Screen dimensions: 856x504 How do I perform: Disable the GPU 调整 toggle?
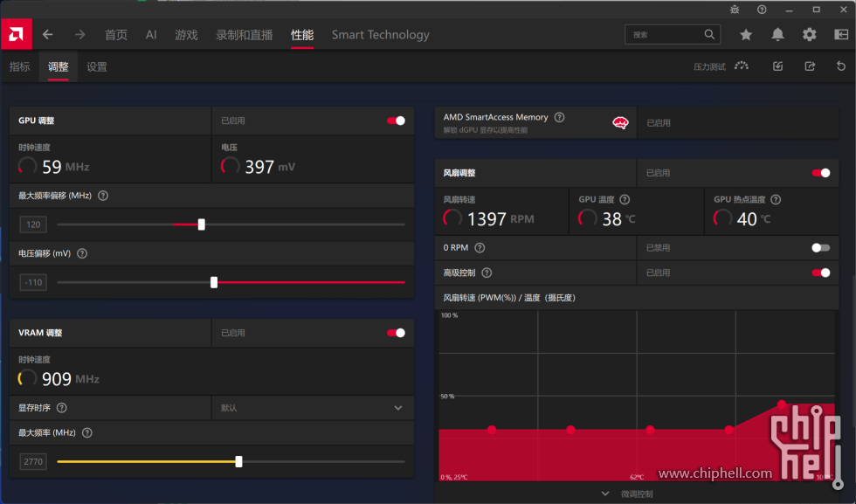tap(396, 121)
